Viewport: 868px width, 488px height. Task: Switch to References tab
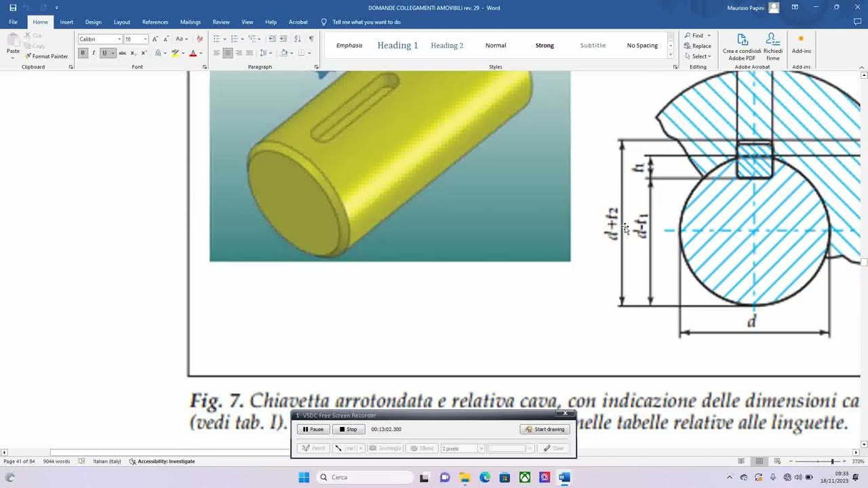(155, 22)
